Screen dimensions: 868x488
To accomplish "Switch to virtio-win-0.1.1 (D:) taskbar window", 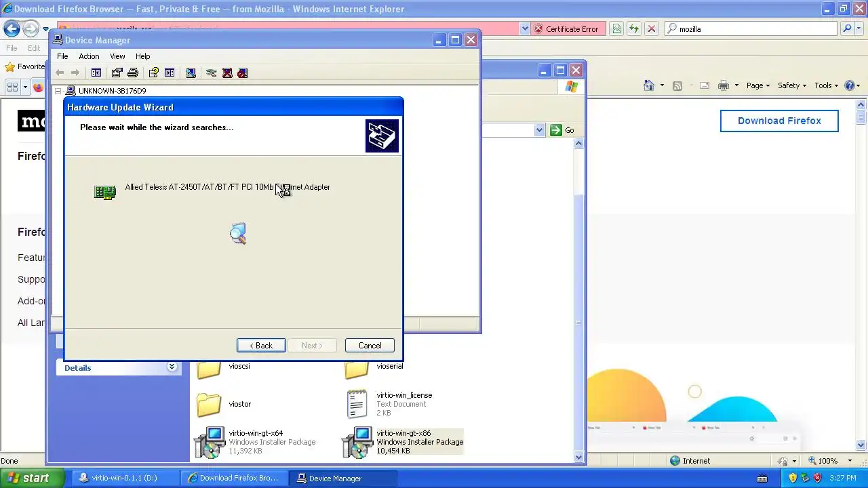I will pos(125,478).
